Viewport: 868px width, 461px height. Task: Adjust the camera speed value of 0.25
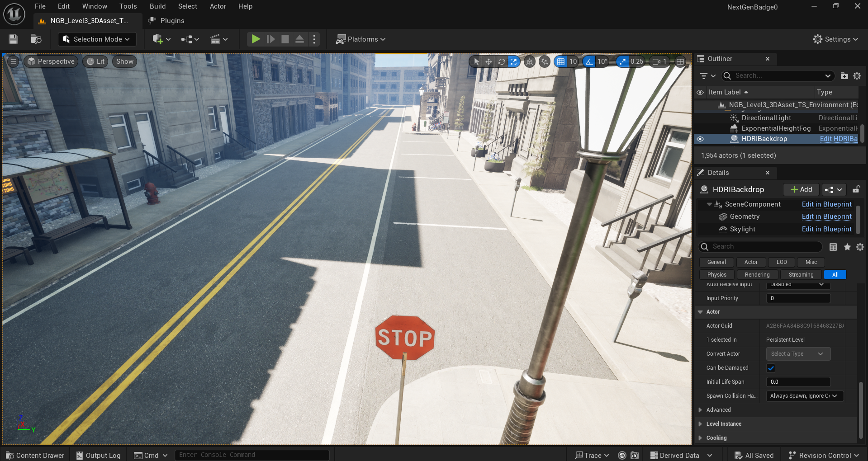point(637,61)
